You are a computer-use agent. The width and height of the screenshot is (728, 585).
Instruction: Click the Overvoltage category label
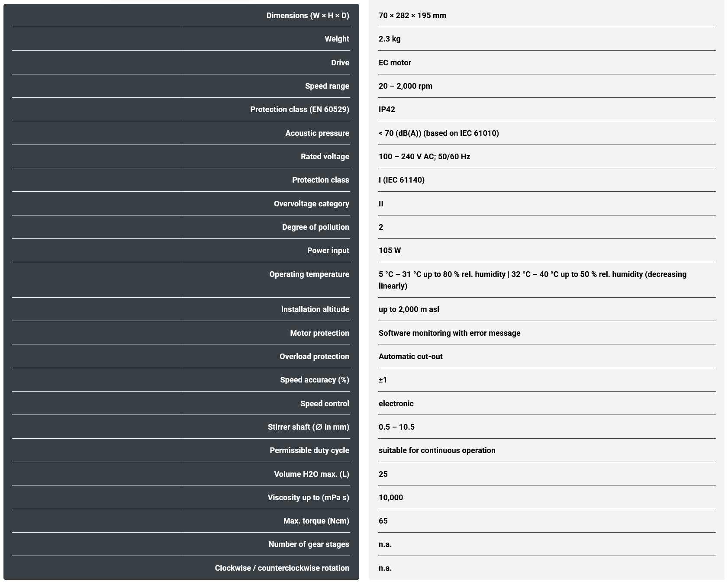(311, 204)
